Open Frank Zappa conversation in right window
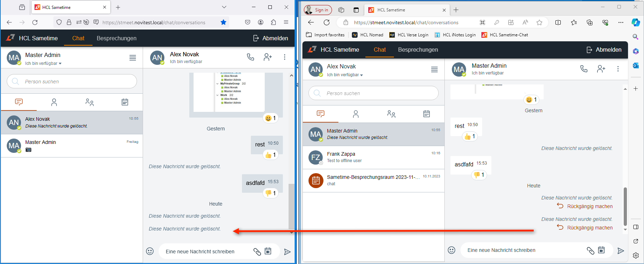 (x=374, y=157)
